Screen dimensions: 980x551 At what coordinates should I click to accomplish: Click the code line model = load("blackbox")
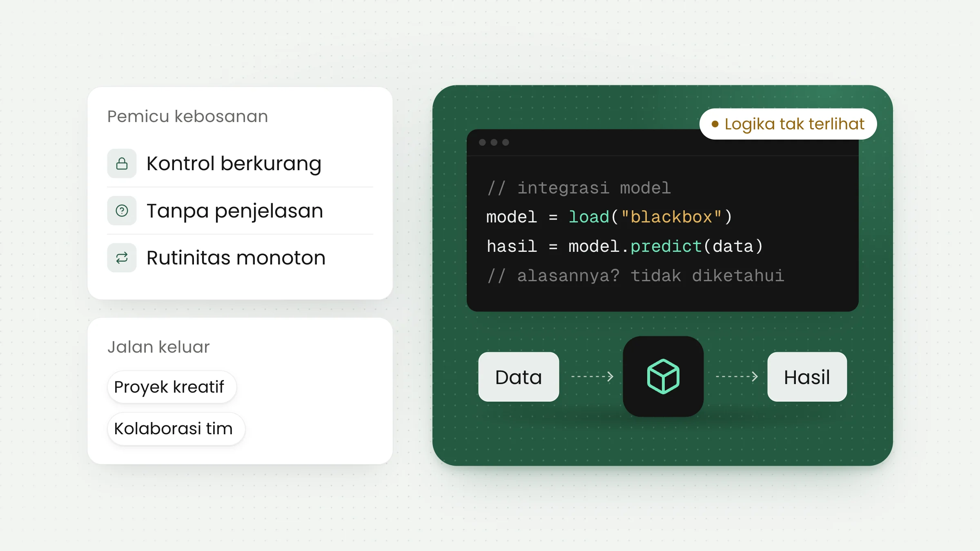point(609,217)
